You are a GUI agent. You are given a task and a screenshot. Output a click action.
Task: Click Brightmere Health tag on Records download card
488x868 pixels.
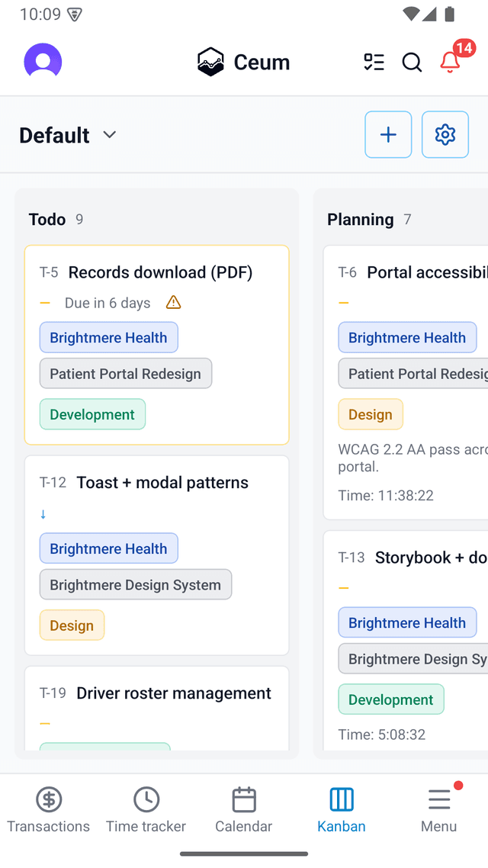pyautogui.click(x=108, y=337)
